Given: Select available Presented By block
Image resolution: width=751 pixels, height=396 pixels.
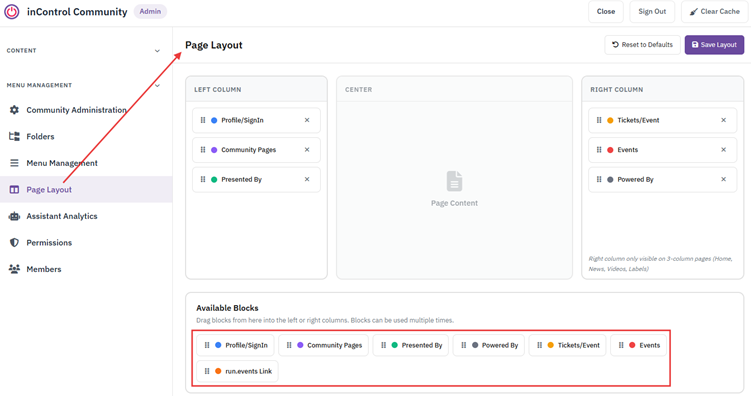Looking at the screenshot, I should point(411,345).
